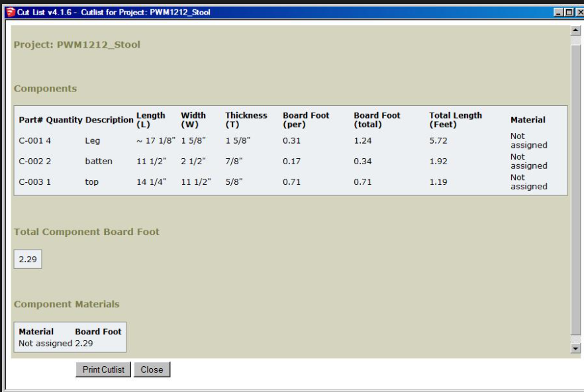
Task: Click the total length value 5.72
Action: click(438, 140)
